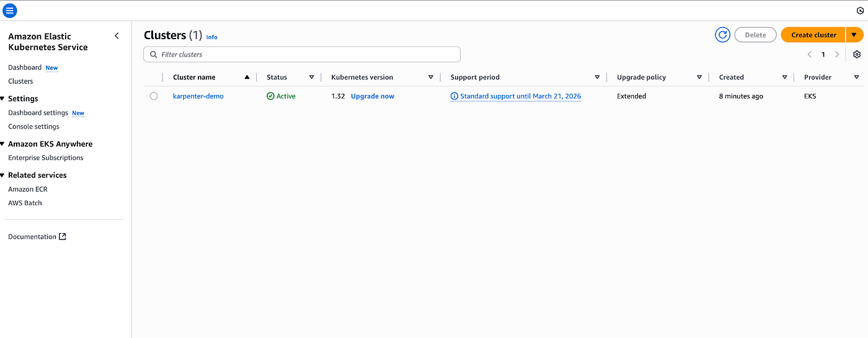Click the external link icon beside Documentation
This screenshot has width=868, height=338.
[x=62, y=236]
